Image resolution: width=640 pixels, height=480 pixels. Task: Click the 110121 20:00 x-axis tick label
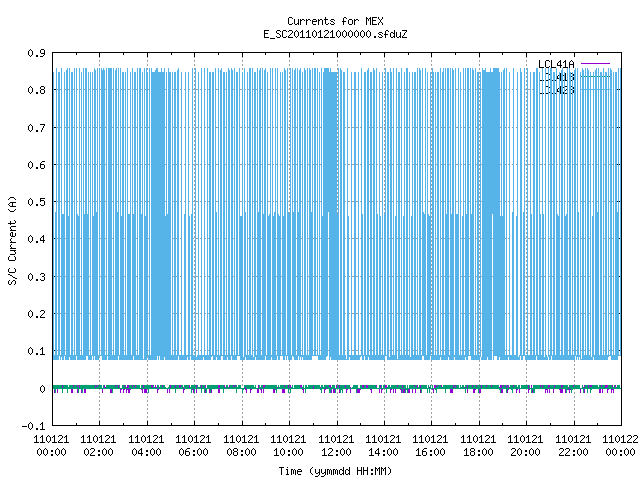click(525, 446)
